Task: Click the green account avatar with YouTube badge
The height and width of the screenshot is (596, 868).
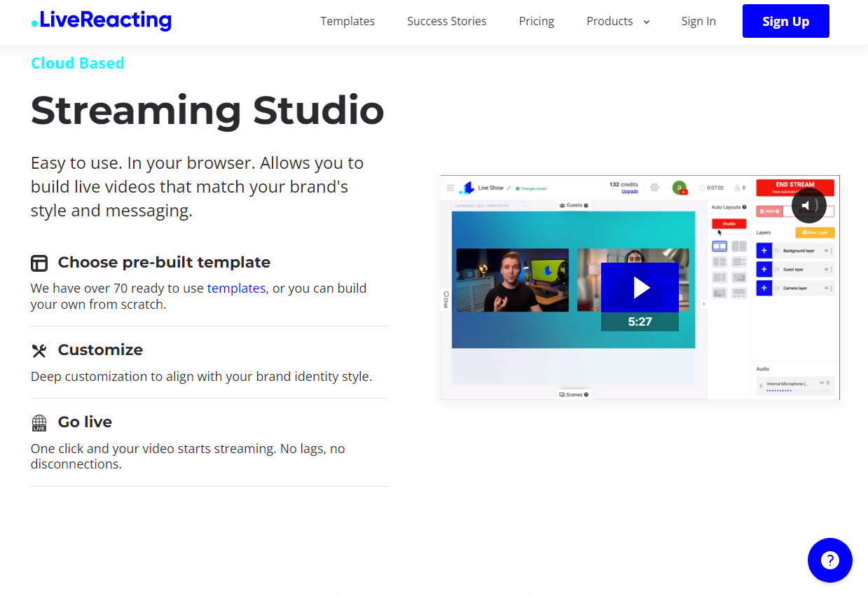Action: point(680,188)
